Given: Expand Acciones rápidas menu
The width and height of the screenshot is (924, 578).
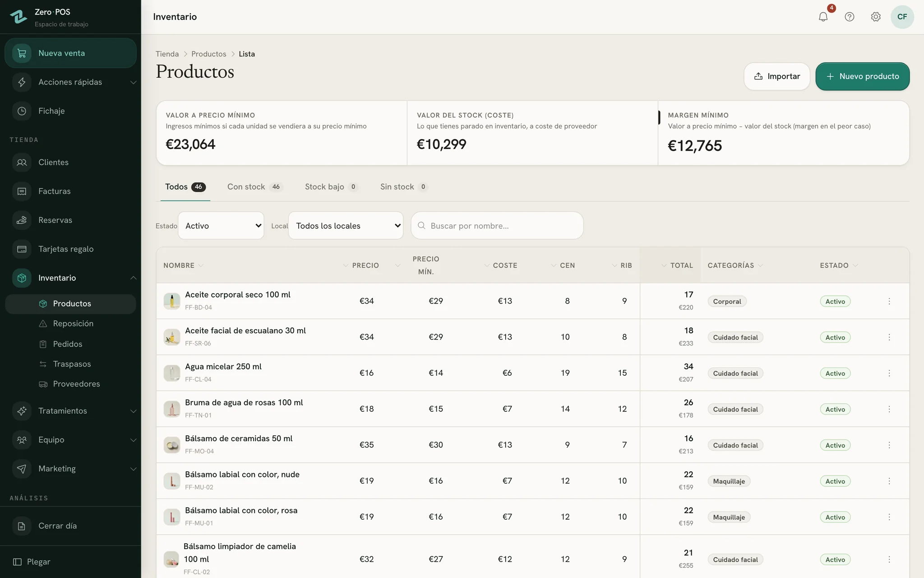Looking at the screenshot, I should click(70, 82).
